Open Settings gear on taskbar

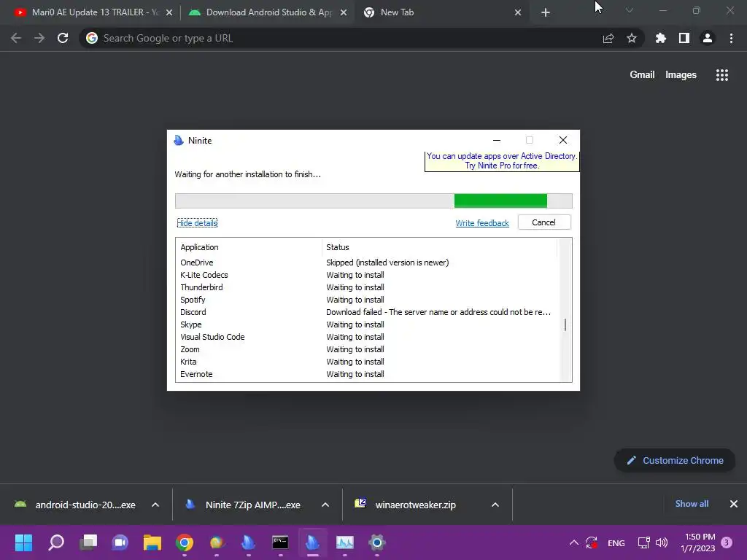pos(377,542)
